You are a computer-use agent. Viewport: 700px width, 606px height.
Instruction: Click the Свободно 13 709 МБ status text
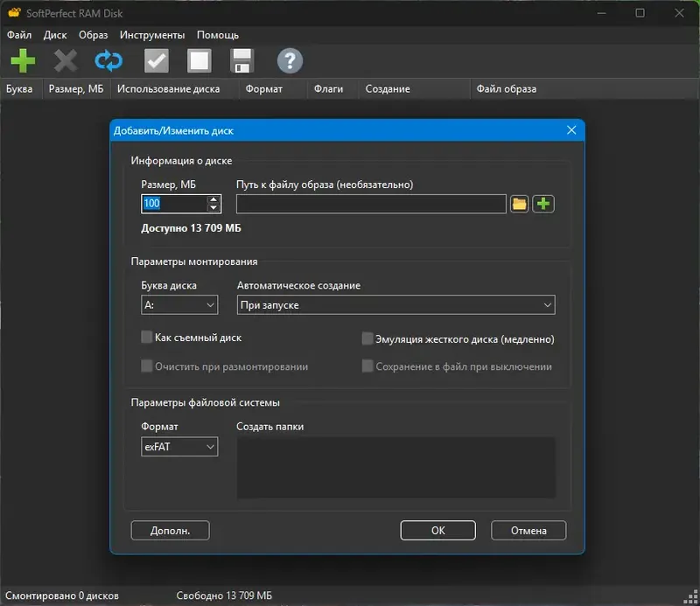click(224, 596)
